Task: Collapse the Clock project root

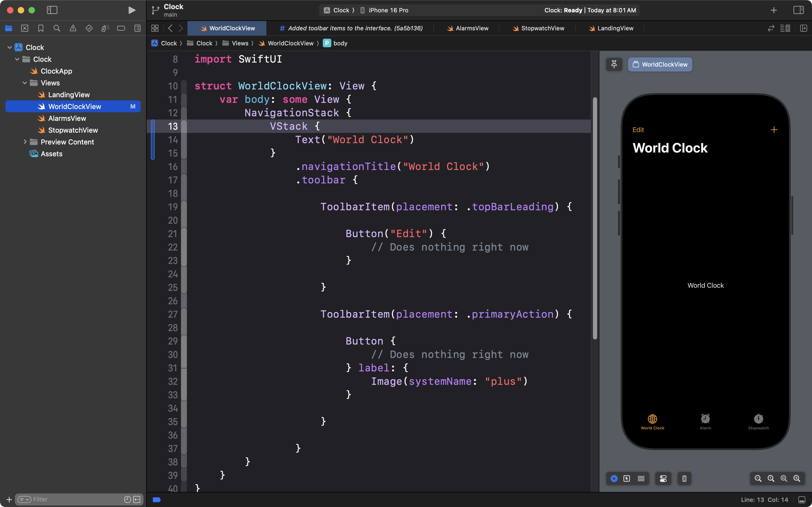Action: pos(10,47)
